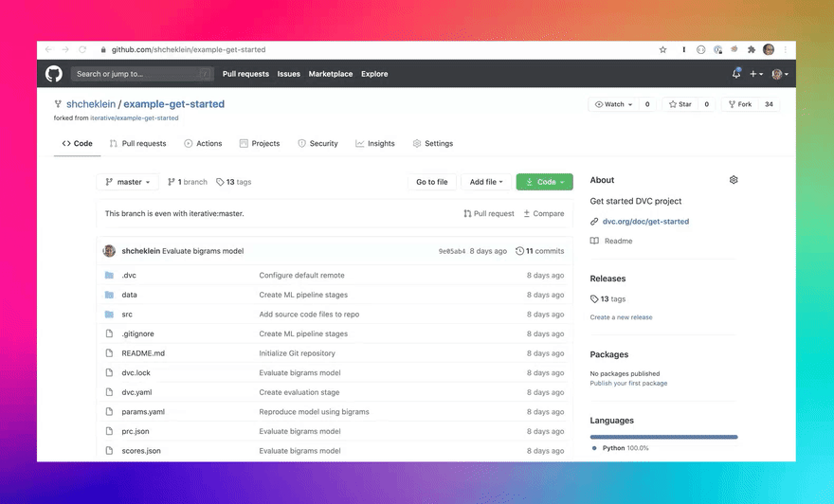Viewport: 834px width, 504px height.
Task: Open the notifications bell
Action: (x=736, y=73)
